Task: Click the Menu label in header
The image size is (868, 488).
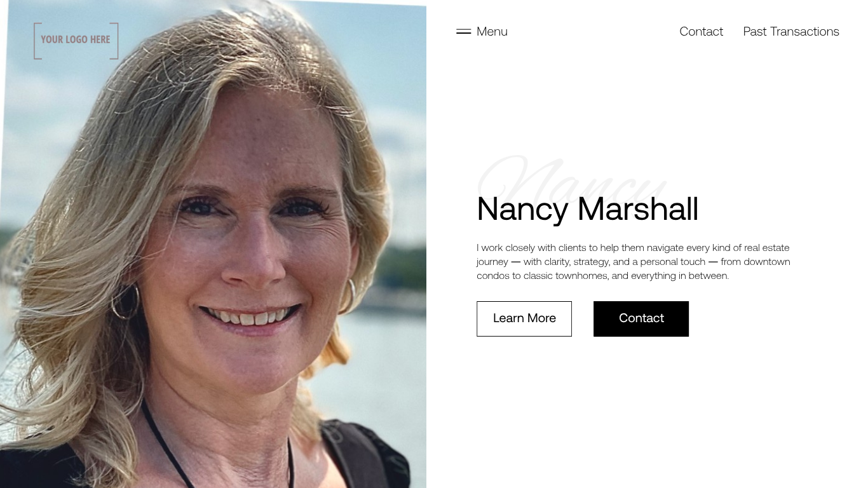Action: click(x=492, y=31)
